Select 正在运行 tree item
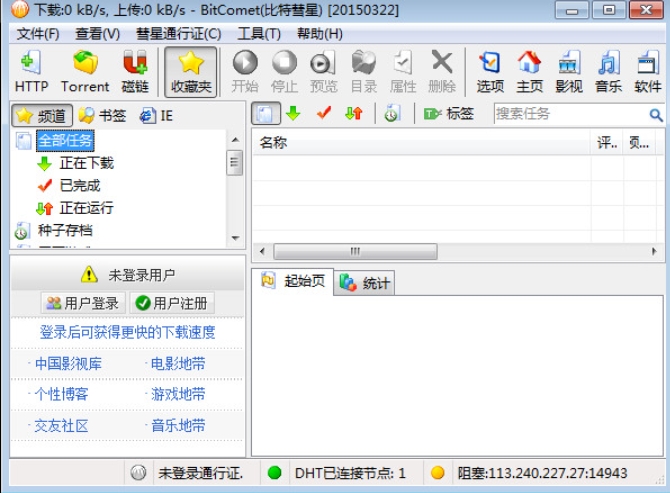 click(x=87, y=208)
